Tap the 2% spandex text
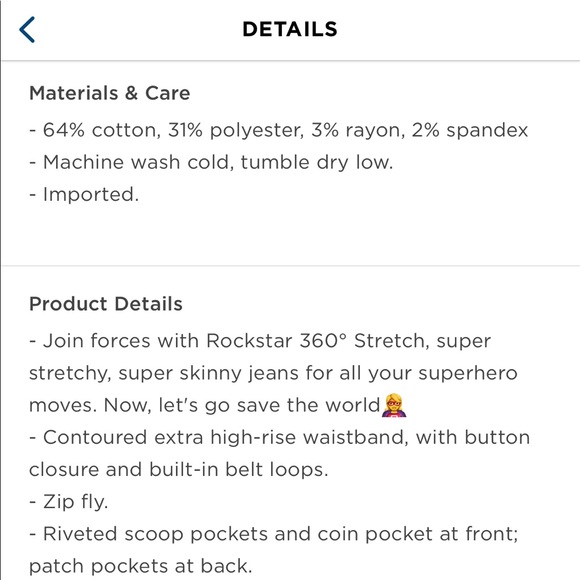 [470, 130]
